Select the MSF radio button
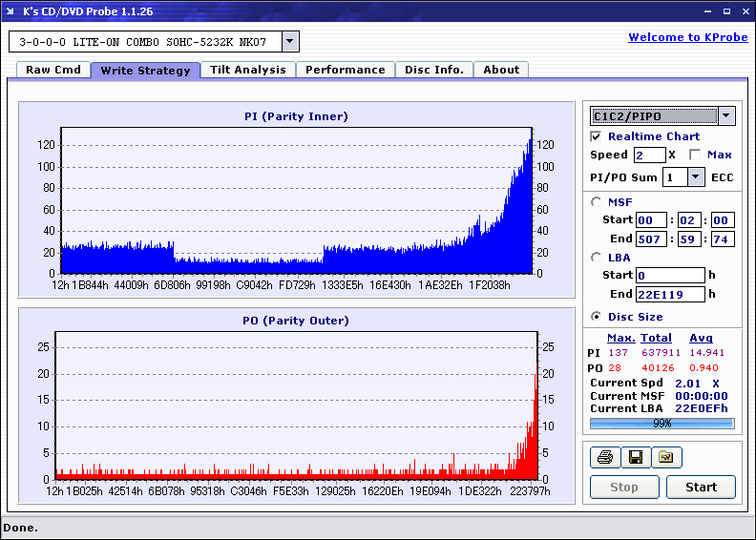The width and height of the screenshot is (756, 540). tap(596, 202)
